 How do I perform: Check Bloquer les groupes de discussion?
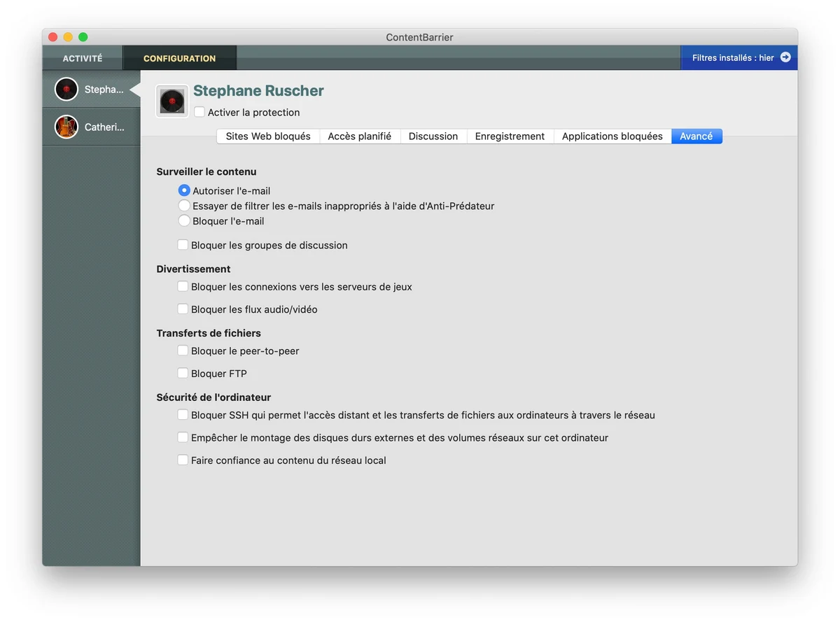pos(183,245)
